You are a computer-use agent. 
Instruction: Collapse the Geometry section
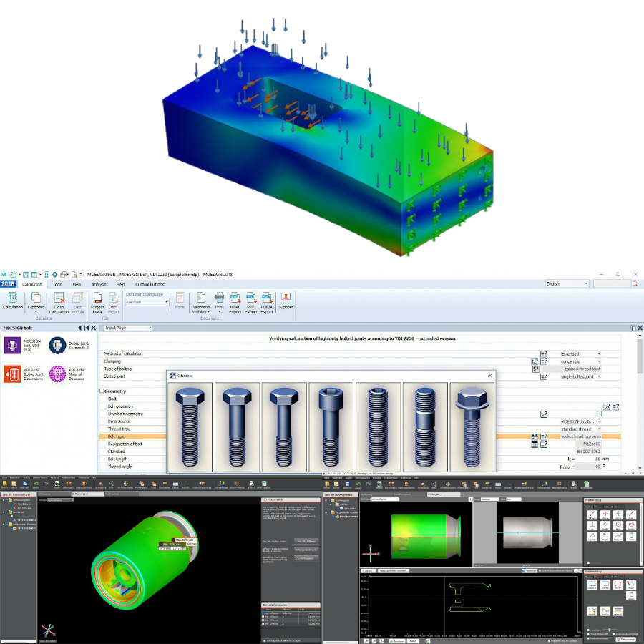coord(102,391)
